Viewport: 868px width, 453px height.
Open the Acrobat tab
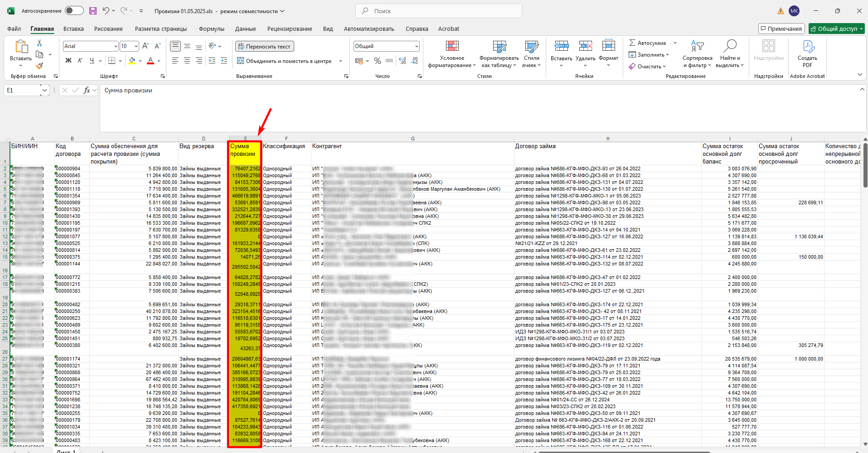449,29
